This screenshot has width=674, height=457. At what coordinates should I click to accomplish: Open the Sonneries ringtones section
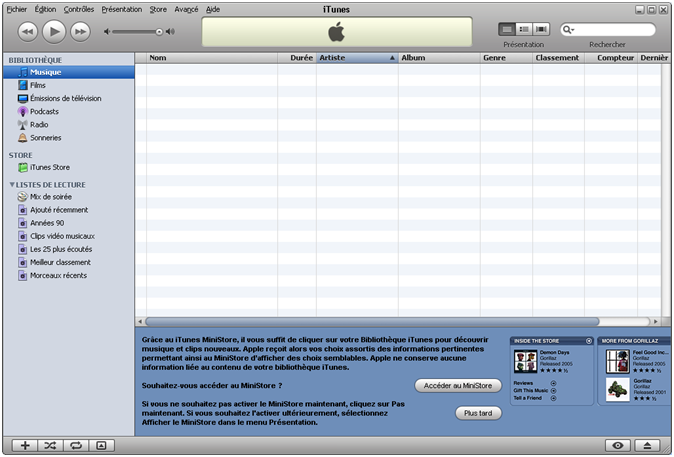click(x=69, y=138)
